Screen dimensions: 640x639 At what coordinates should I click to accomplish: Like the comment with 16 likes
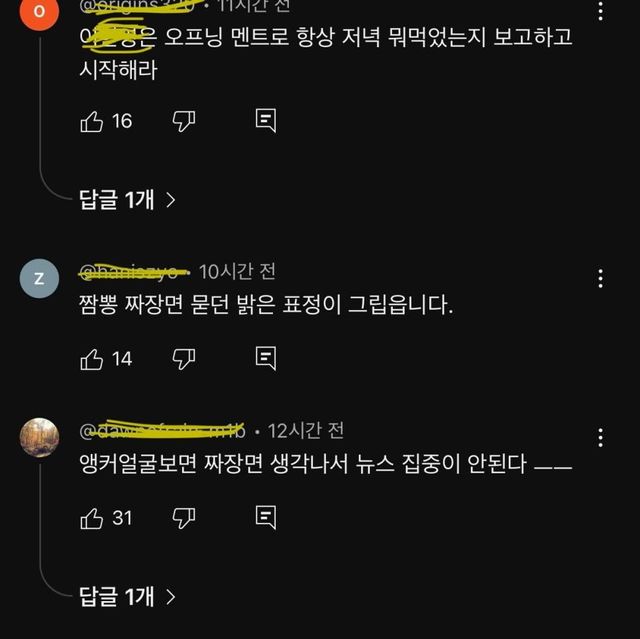[91, 121]
